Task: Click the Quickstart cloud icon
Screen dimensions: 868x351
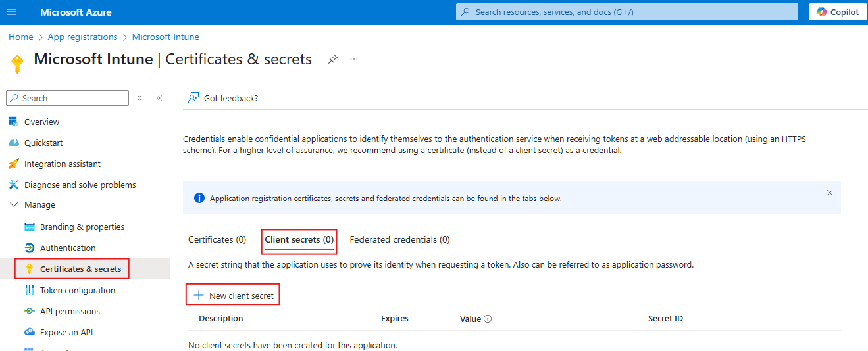Action: (13, 143)
